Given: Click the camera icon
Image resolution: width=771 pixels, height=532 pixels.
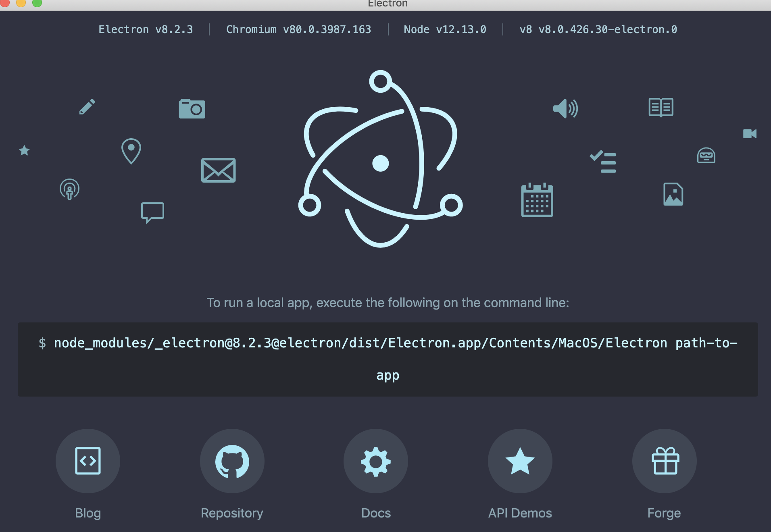Looking at the screenshot, I should click(192, 108).
